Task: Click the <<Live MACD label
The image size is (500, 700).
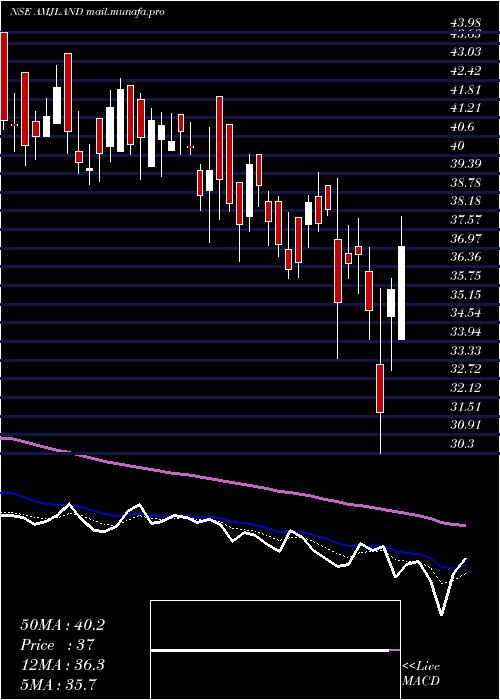Action: tap(421, 674)
